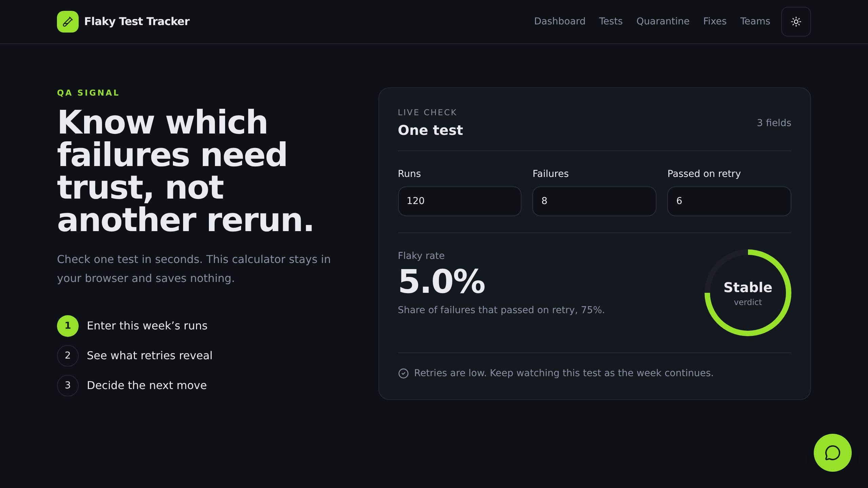Screen dimensions: 868x488
Task: Click the Passed on retry input showing 6
Action: (x=729, y=201)
